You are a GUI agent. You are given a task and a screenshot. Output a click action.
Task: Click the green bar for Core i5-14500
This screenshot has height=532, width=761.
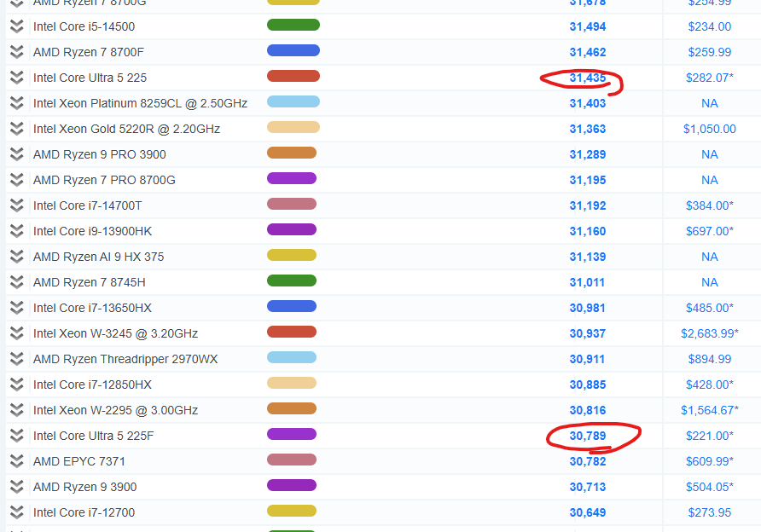pos(293,25)
